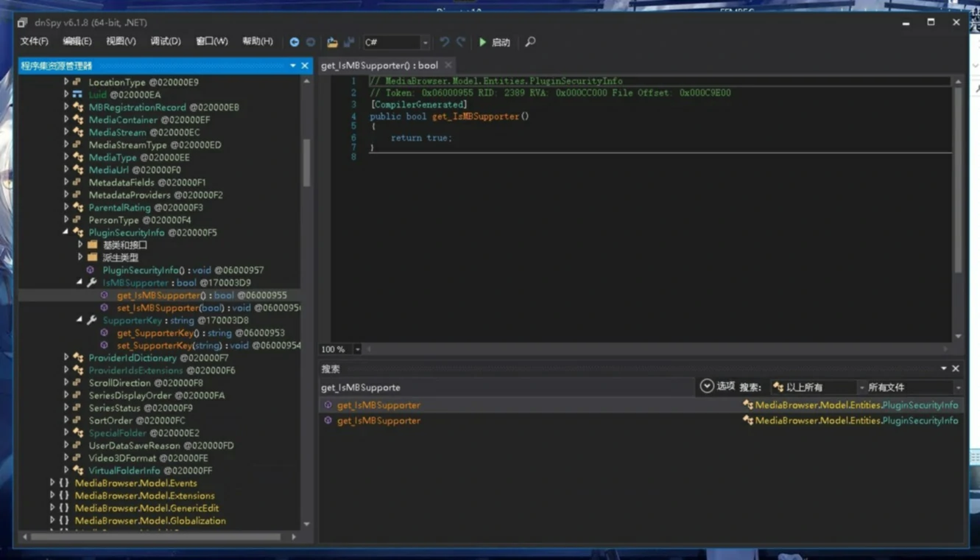Screen dimensions: 980x560
Task: Collapse the SupporterKey property node
Action: pos(80,320)
